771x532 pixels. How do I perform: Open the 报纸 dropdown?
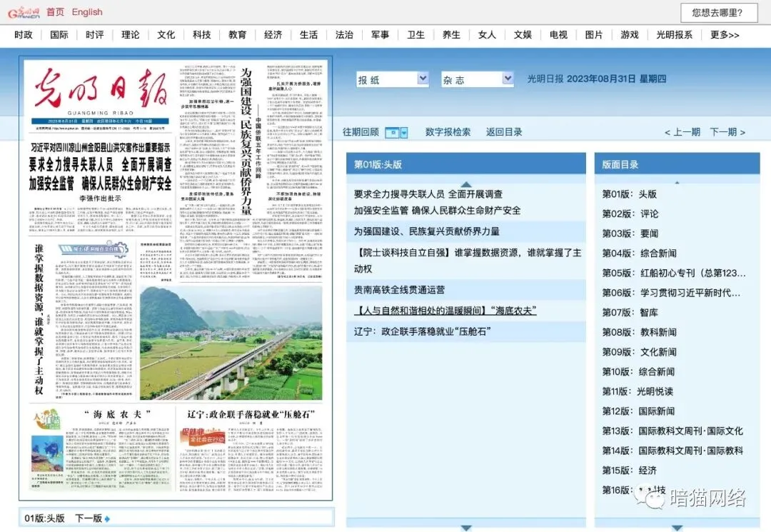tap(393, 79)
